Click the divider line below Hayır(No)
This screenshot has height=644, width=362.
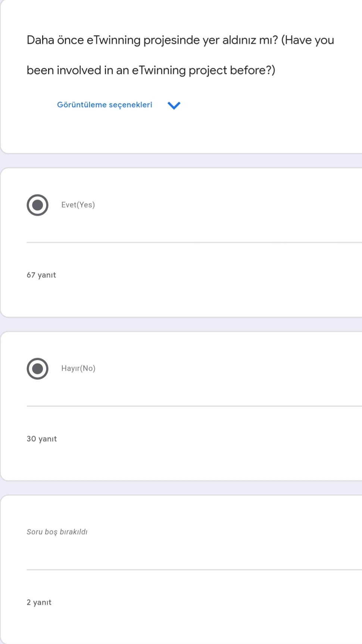(x=194, y=406)
